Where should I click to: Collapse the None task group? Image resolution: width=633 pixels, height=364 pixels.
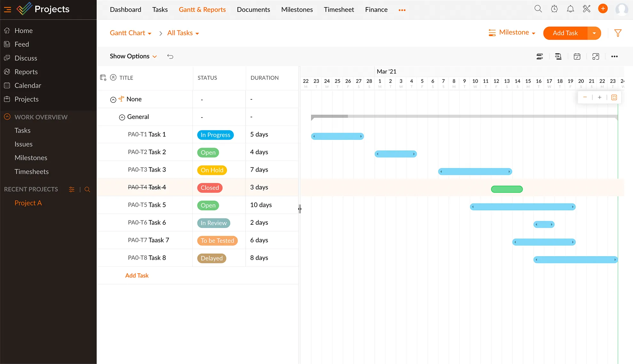(113, 99)
